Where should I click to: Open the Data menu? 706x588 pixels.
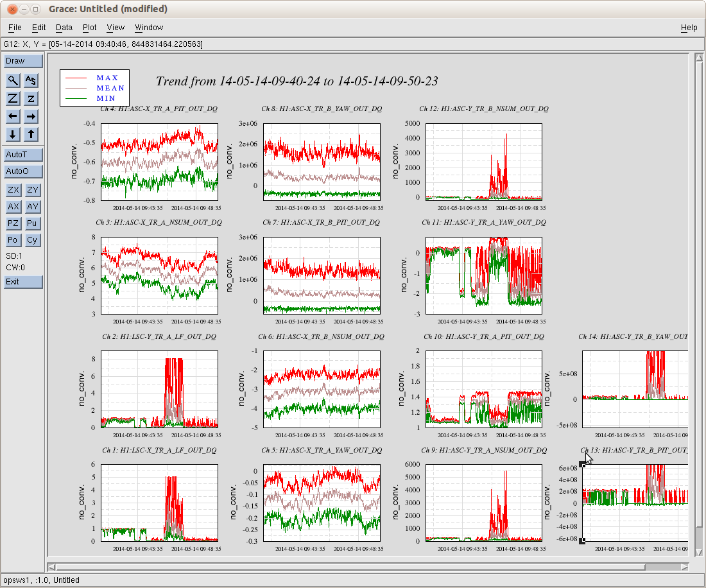64,28
